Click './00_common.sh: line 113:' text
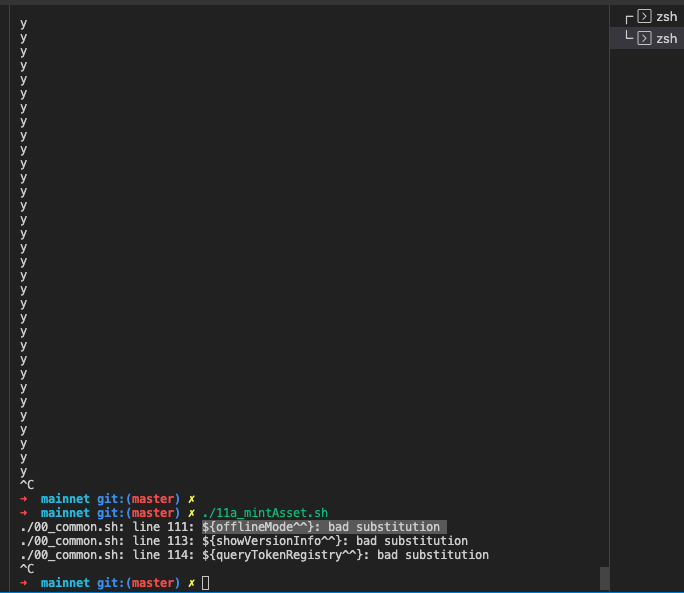Viewport: 684px width, 593px height. coord(107,541)
